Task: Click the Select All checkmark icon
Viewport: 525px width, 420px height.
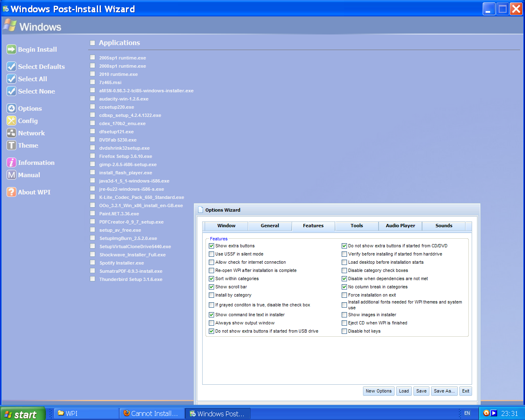Action: click(x=11, y=79)
